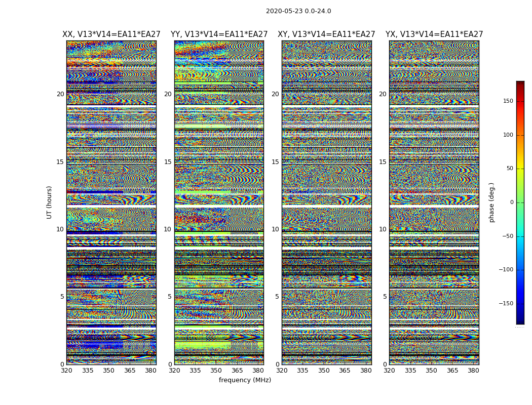This screenshot has height=405, width=532.
Task: Click colorbar tick label 150
Action: click(x=508, y=101)
